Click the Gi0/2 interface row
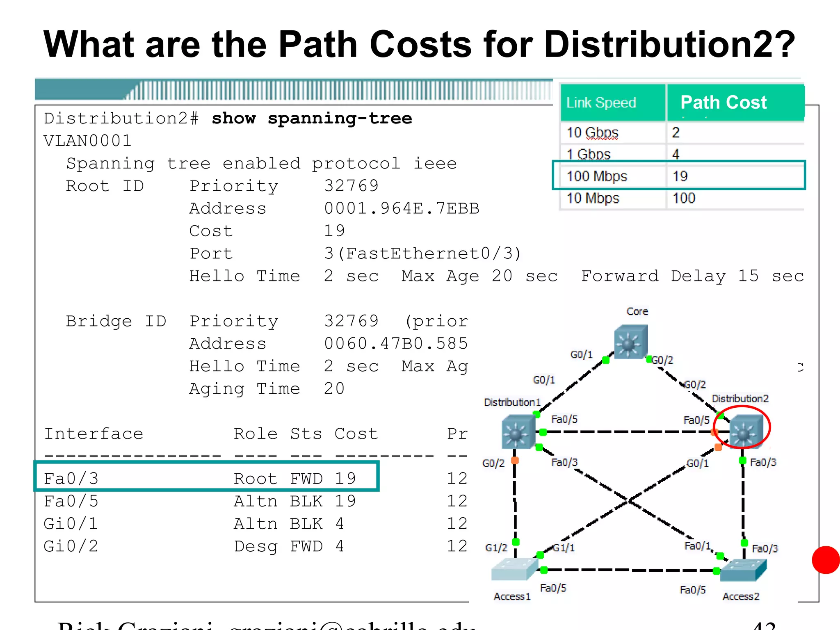The image size is (840, 630). 256,546
